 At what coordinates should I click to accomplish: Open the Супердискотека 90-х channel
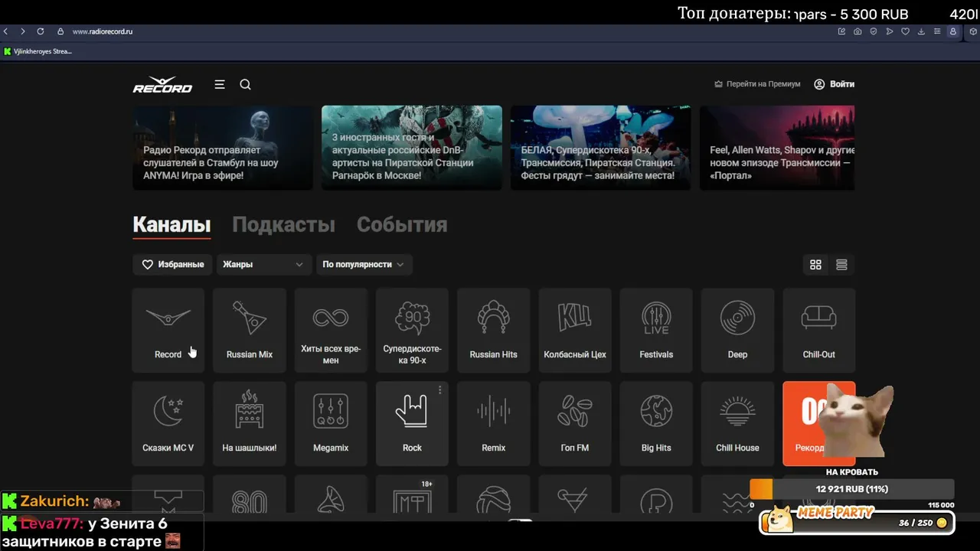(412, 330)
